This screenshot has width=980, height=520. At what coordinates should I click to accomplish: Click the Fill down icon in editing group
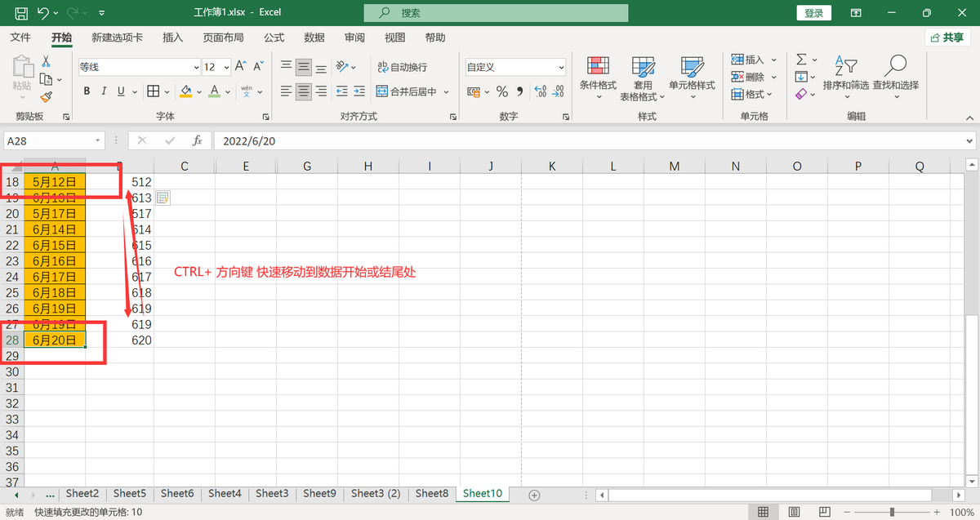[x=801, y=77]
